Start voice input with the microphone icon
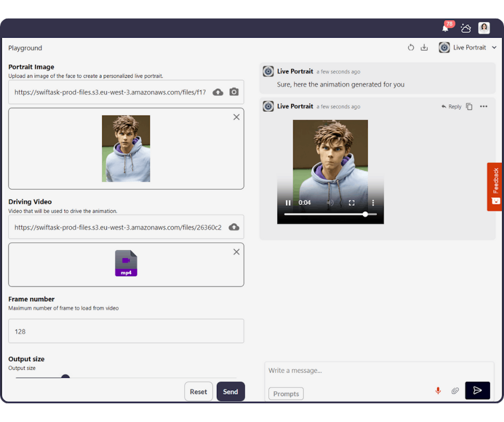The width and height of the screenshot is (504, 422). pyautogui.click(x=438, y=391)
